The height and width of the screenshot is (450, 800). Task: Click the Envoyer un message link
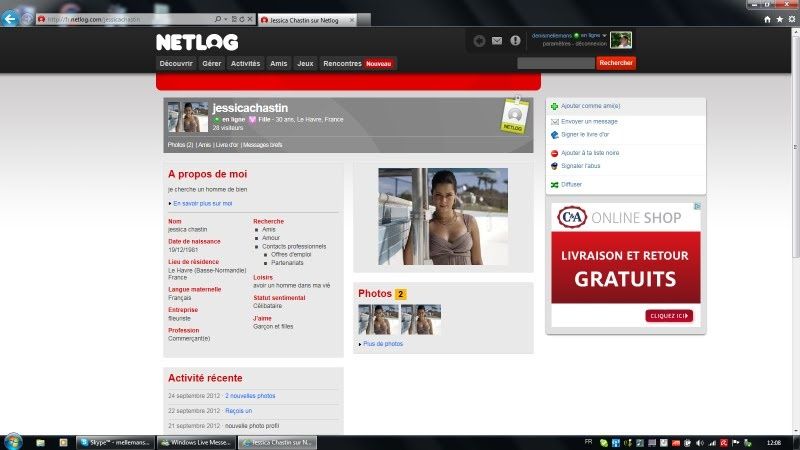[589, 122]
